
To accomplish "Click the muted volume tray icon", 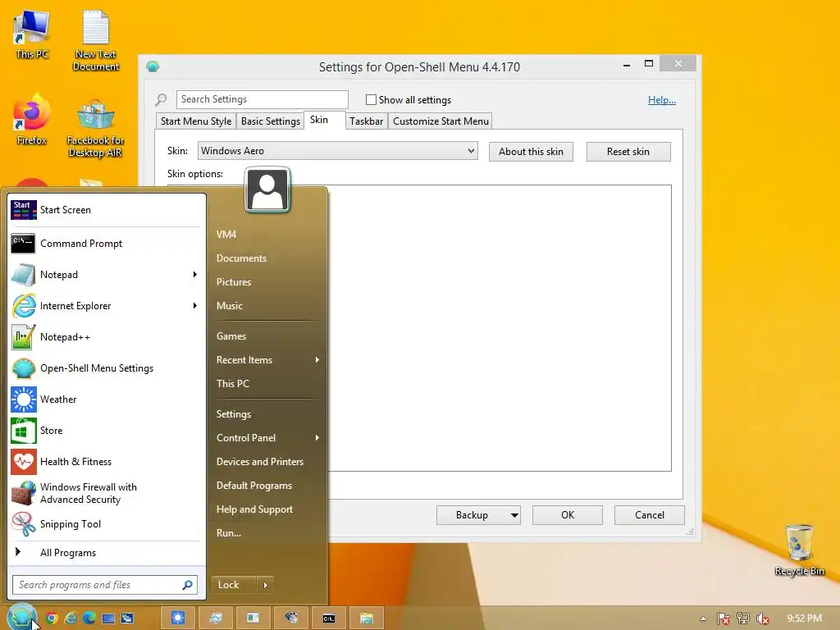I will coord(762,619).
